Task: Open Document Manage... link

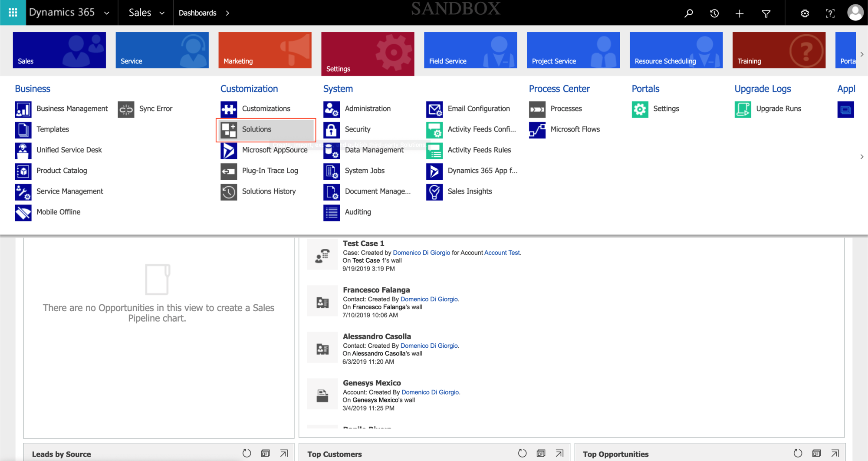Action: [378, 191]
